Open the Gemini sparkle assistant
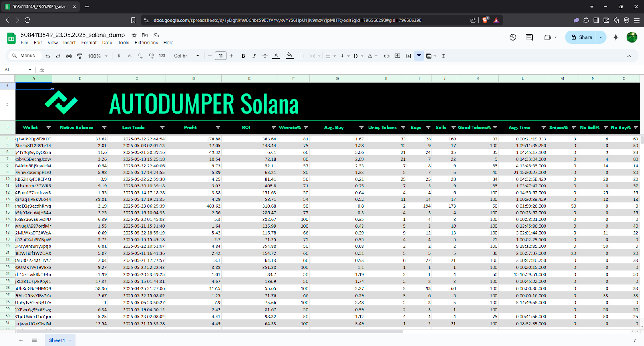Image resolution: width=644 pixels, height=346 pixels. tap(616, 37)
